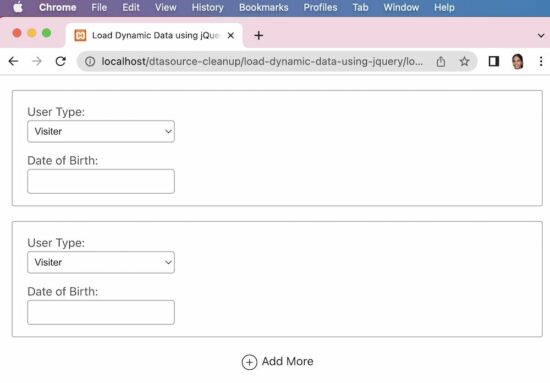Open User Type dropdown in second box
Viewport: 550px width, 383px height.
tap(101, 262)
